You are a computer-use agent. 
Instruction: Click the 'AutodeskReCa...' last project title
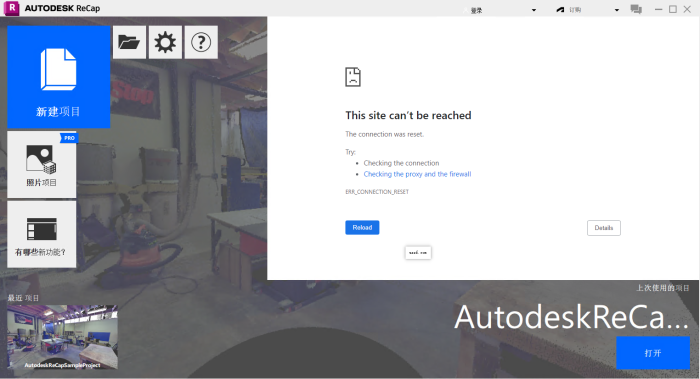pos(571,317)
